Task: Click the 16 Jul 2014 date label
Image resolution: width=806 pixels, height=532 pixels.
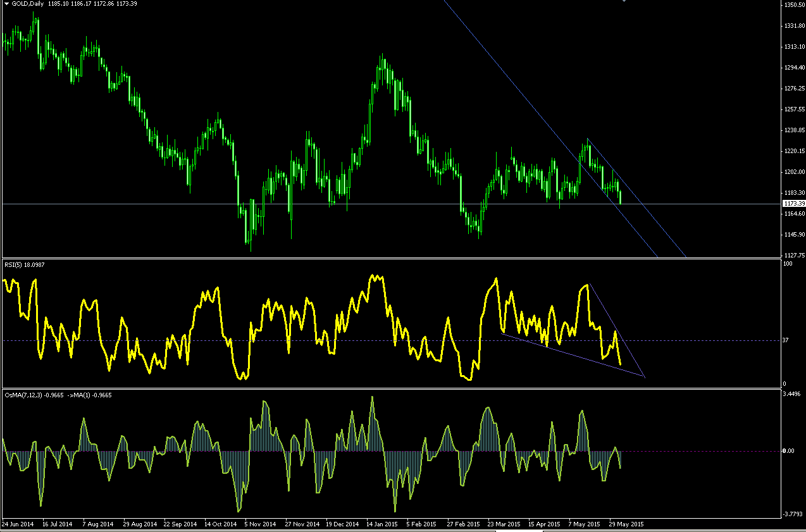Action: point(58,524)
